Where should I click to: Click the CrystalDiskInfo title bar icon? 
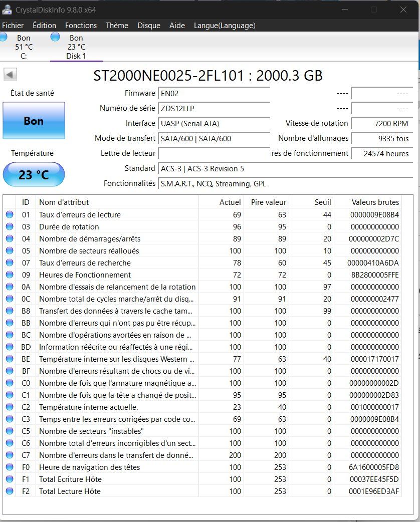(x=7, y=10)
